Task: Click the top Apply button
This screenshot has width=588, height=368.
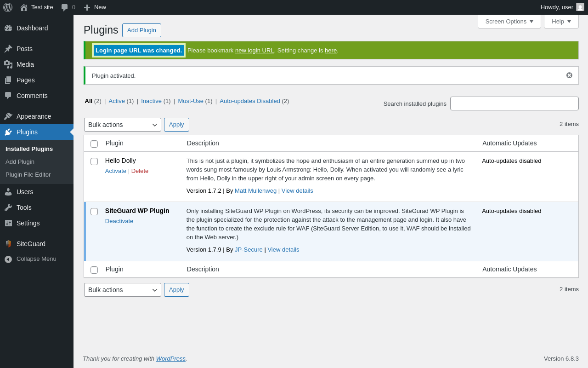Action: [x=176, y=125]
